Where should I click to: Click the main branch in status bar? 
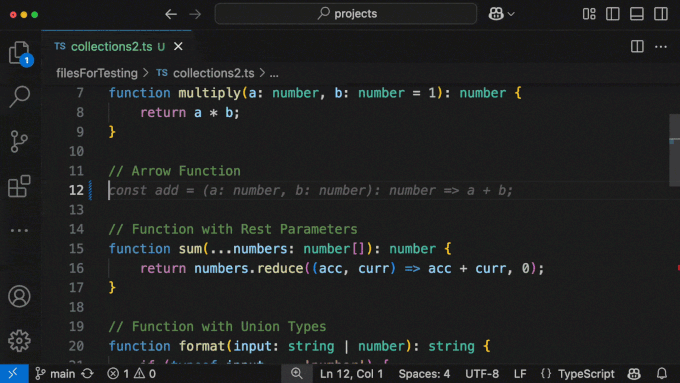55,373
